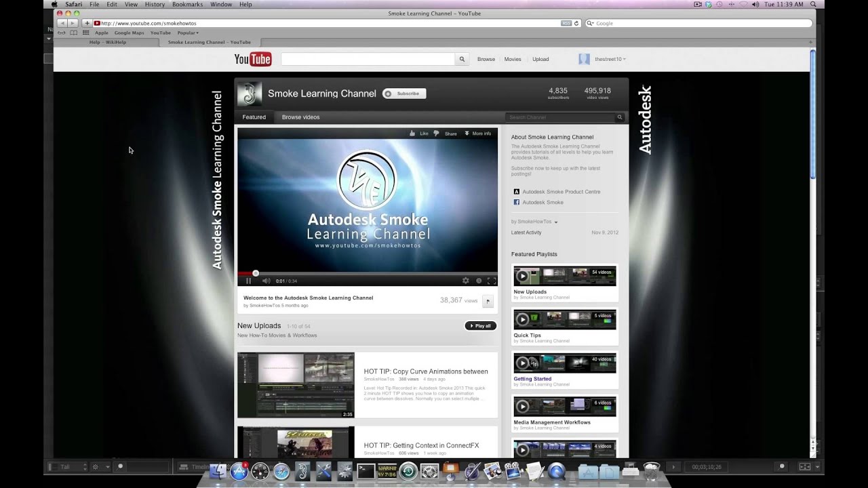Open thestreet10 account dropdown
Screen dimensions: 868x488
pos(610,59)
